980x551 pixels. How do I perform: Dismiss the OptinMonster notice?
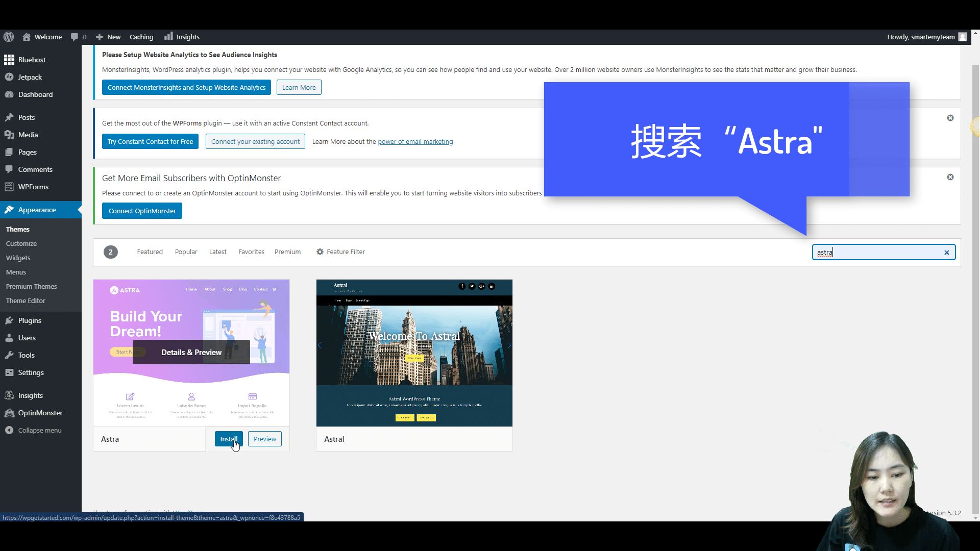click(x=950, y=177)
